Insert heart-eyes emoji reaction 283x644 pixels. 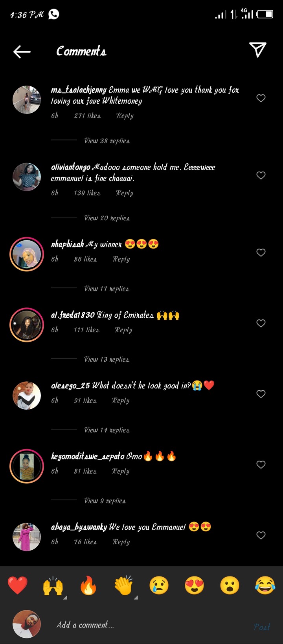194,585
